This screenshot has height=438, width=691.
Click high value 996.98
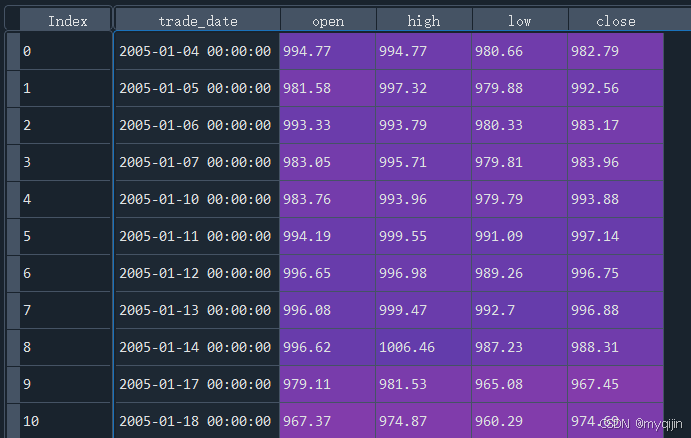point(424,273)
